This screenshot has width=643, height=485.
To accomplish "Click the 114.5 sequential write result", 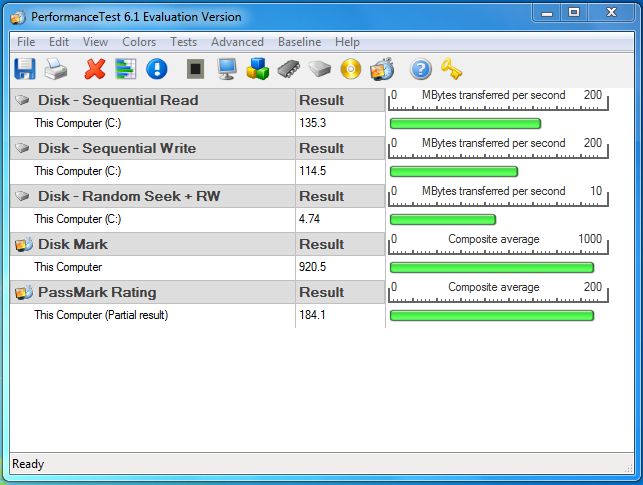I will click(312, 171).
